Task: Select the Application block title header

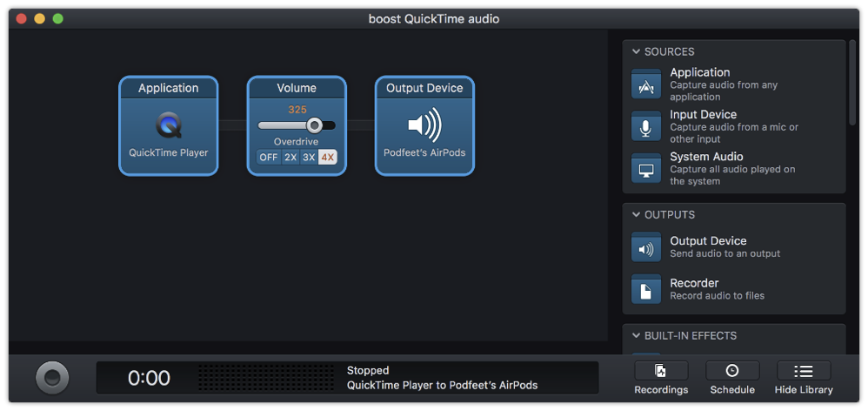Action: pyautogui.click(x=168, y=88)
